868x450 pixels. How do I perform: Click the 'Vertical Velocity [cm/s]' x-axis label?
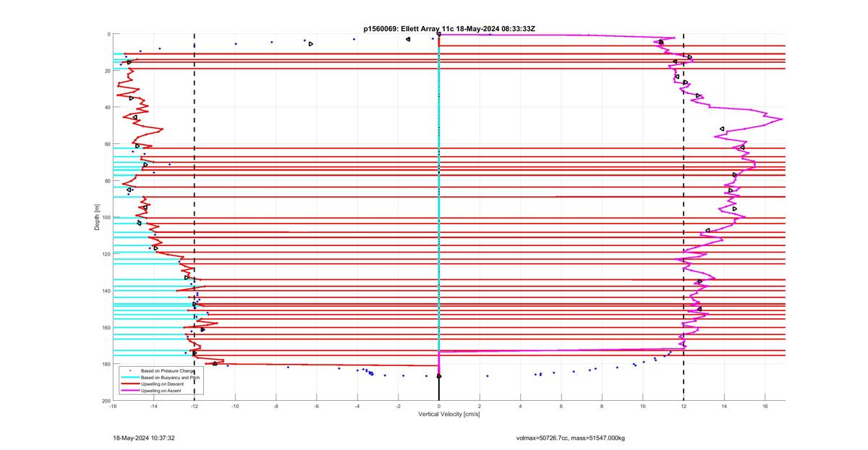coord(449,415)
